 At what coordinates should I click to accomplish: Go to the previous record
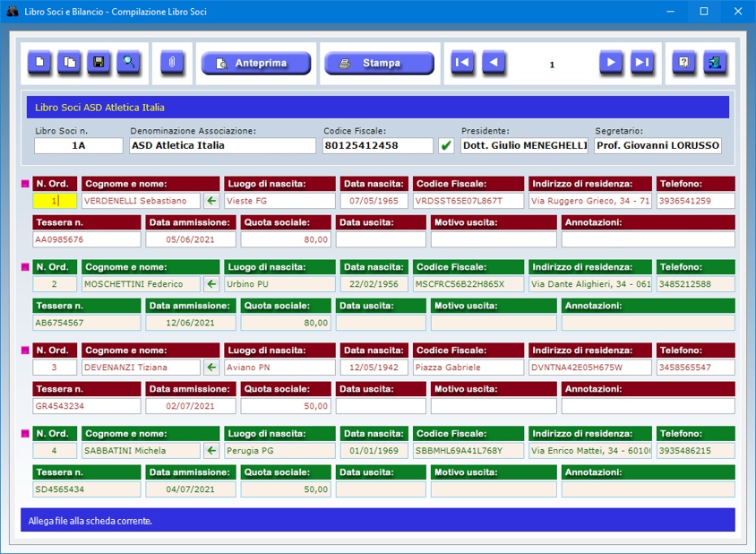tap(494, 63)
